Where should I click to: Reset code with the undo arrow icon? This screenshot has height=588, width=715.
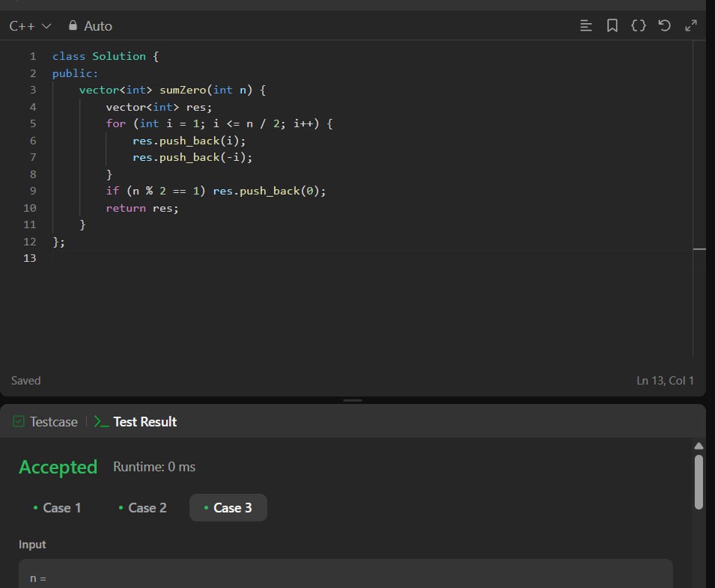tap(664, 25)
